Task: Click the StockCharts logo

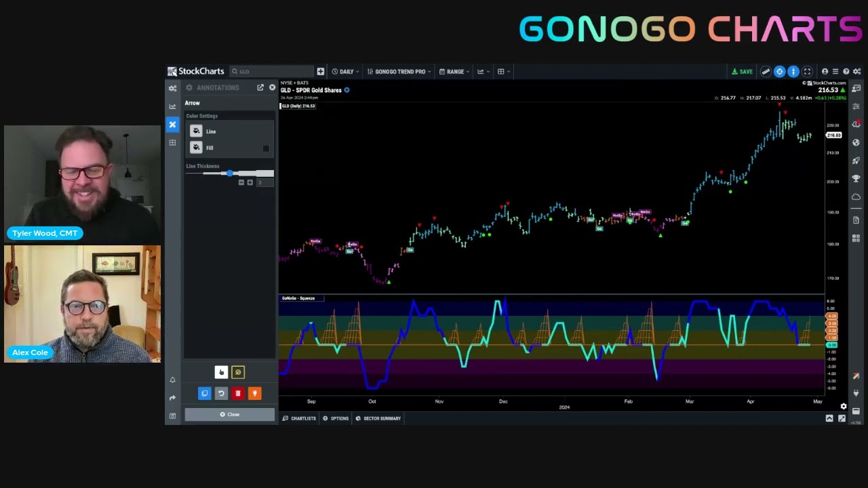Action: [196, 71]
